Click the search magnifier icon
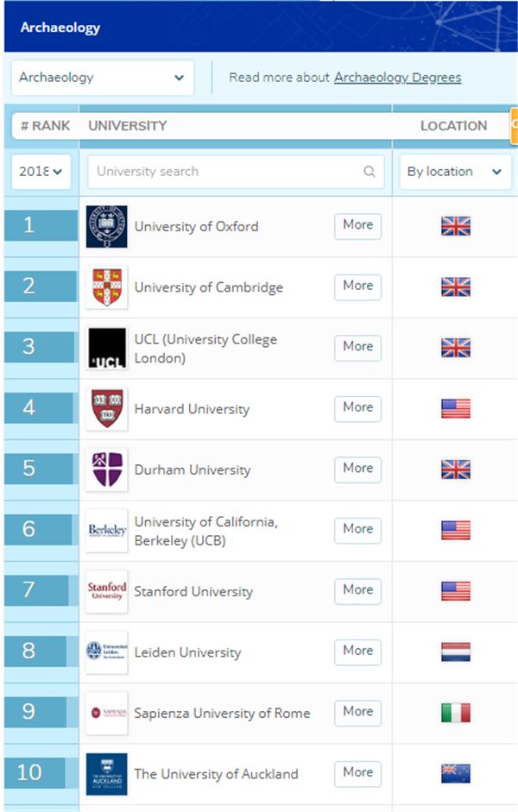This screenshot has height=812, width=518. [x=370, y=172]
